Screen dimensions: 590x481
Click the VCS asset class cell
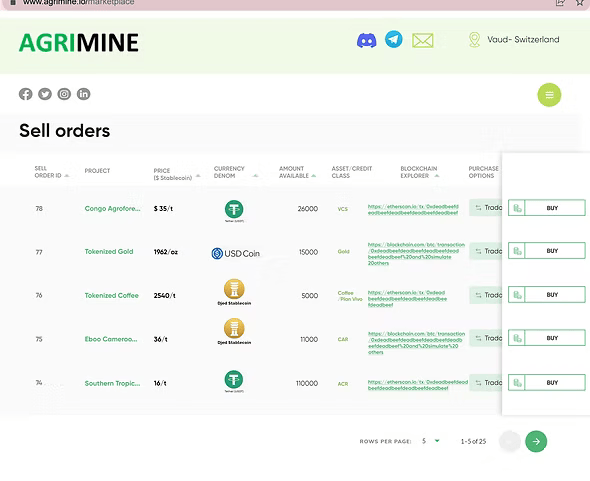pyautogui.click(x=342, y=209)
